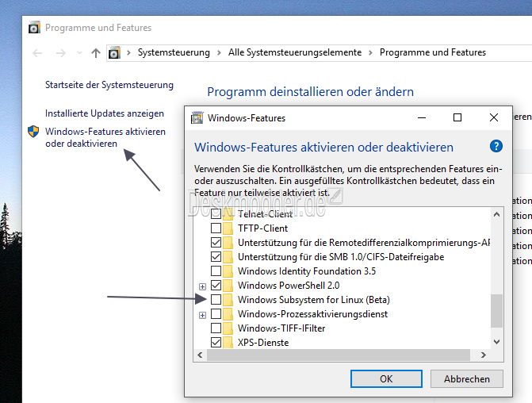Viewport: 532px width, 403px height.
Task: Uncheck the XPS-Dienste checkbox
Action: pos(216,342)
